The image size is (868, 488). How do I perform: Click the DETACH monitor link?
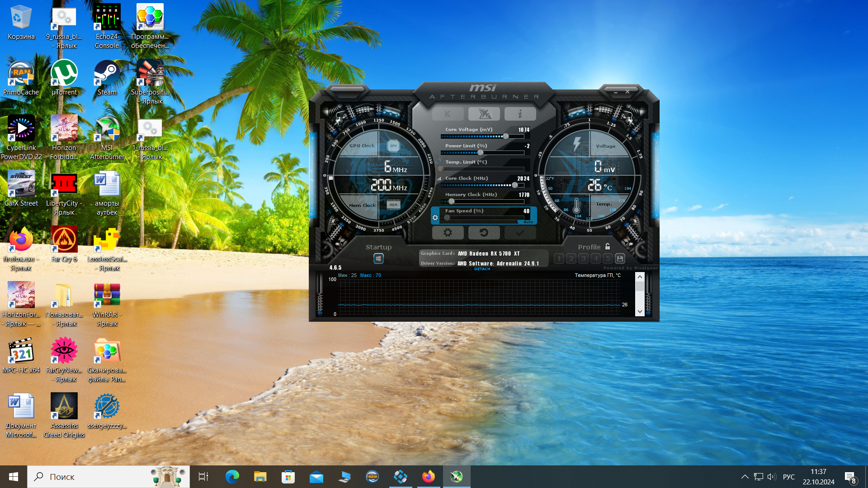point(482,269)
